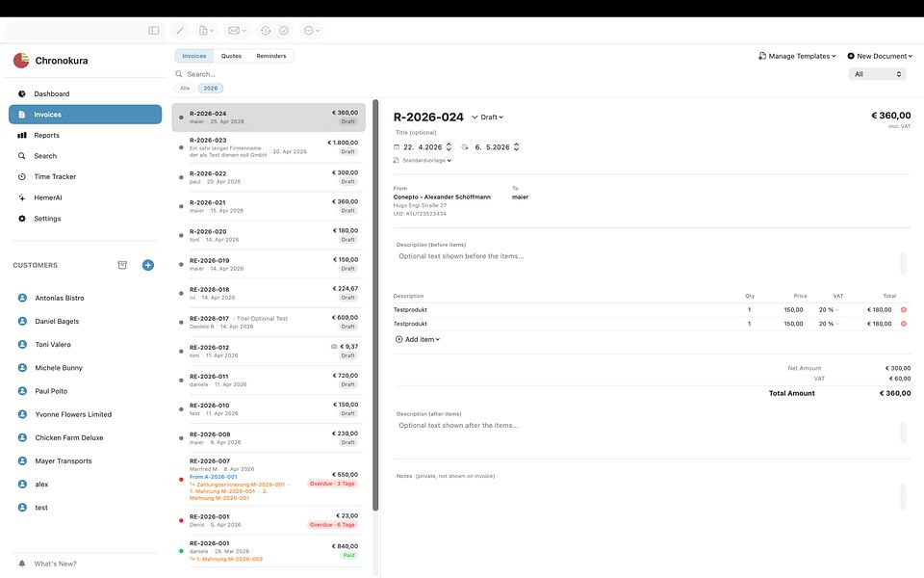Open the Draft status dropdown

487,118
